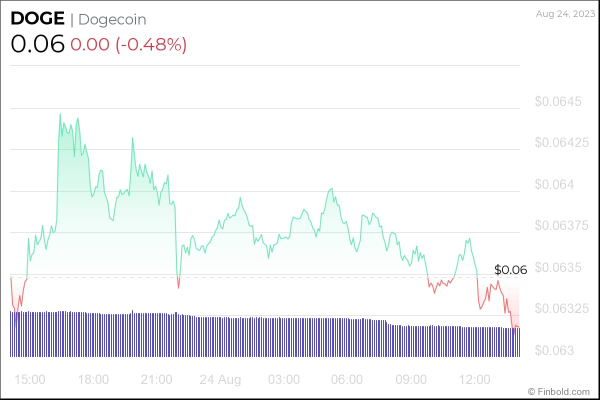Screen dimensions: 600x400
Task: Click the $0.064 price axis label
Action: point(554,184)
